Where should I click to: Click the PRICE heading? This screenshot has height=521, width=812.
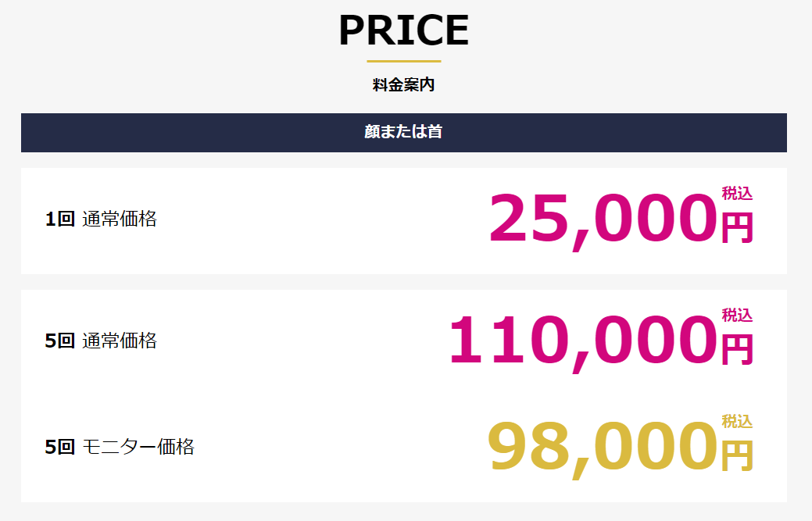point(404,30)
